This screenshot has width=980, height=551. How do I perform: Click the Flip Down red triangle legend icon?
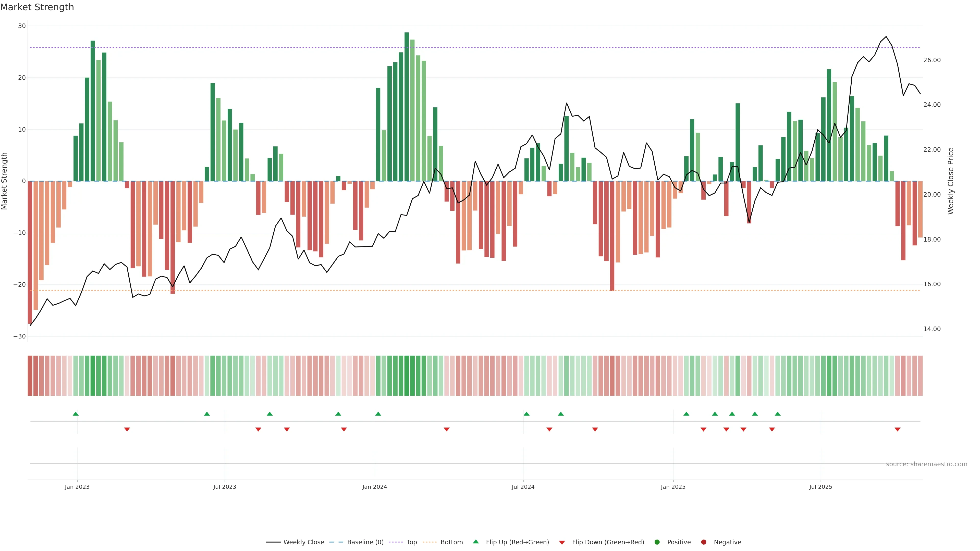pyautogui.click(x=562, y=543)
